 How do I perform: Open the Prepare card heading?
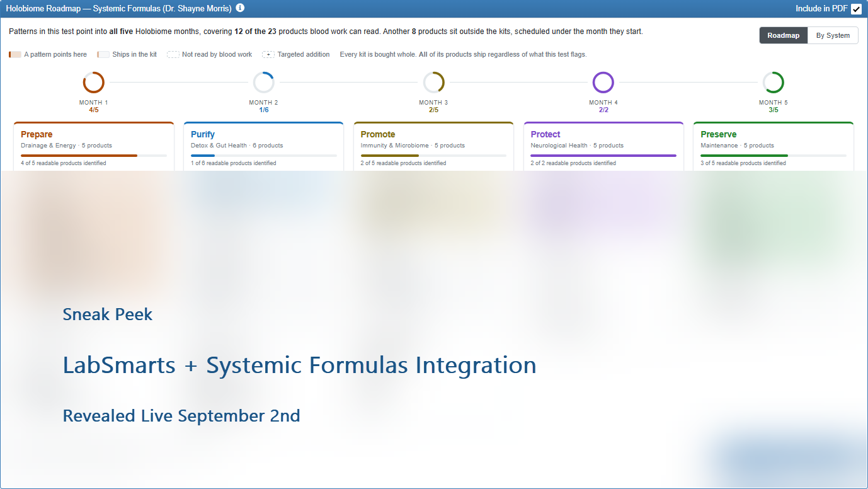tap(37, 134)
